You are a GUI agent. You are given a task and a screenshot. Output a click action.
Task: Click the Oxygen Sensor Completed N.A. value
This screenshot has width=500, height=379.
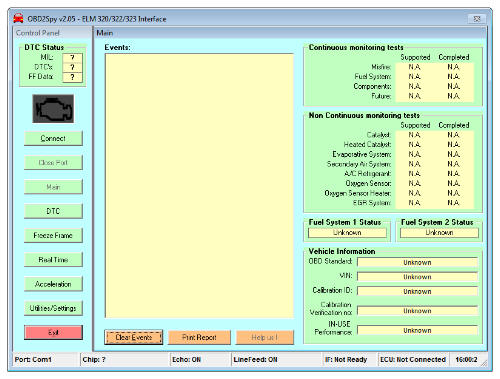[454, 183]
